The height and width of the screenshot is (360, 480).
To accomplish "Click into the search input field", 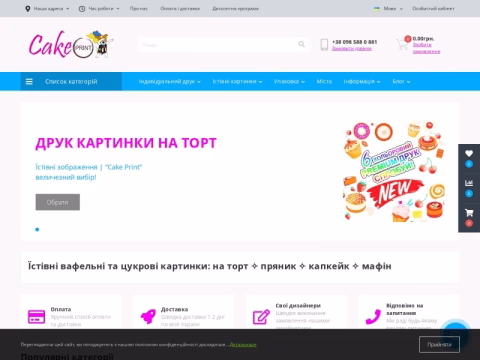I will pyautogui.click(x=217, y=44).
